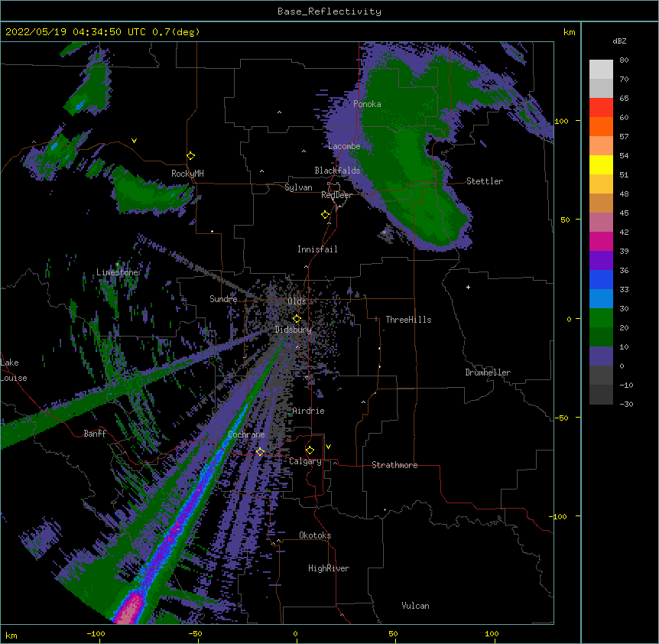Viewport: 659px width, 644px height.
Task: Select the bright green legend swatch above 20
Action: coord(601,318)
